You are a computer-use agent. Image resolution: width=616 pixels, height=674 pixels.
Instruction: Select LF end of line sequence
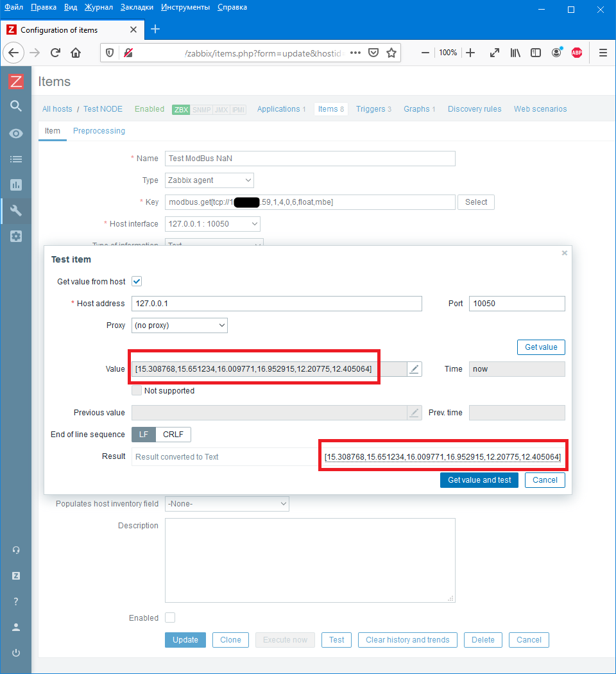[144, 434]
